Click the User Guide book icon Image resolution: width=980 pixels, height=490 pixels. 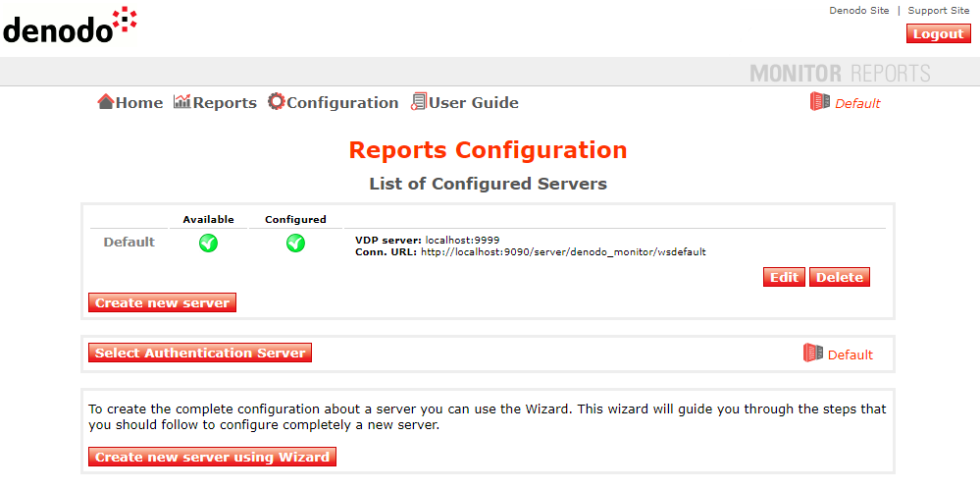[419, 101]
